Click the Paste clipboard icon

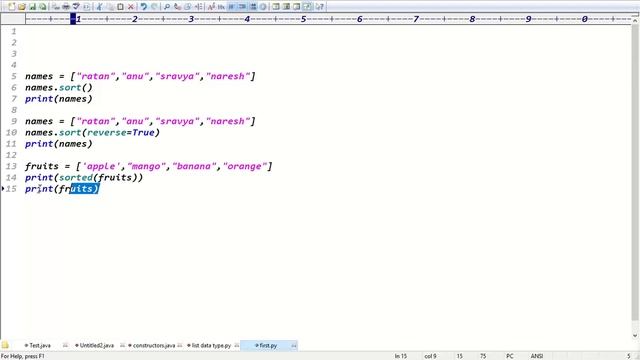click(x=120, y=7)
